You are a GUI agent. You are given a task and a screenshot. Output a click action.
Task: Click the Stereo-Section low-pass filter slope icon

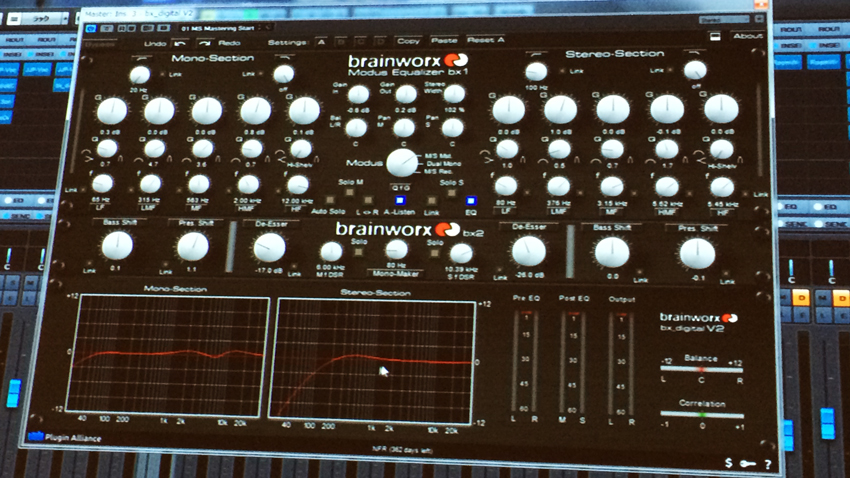point(693,53)
